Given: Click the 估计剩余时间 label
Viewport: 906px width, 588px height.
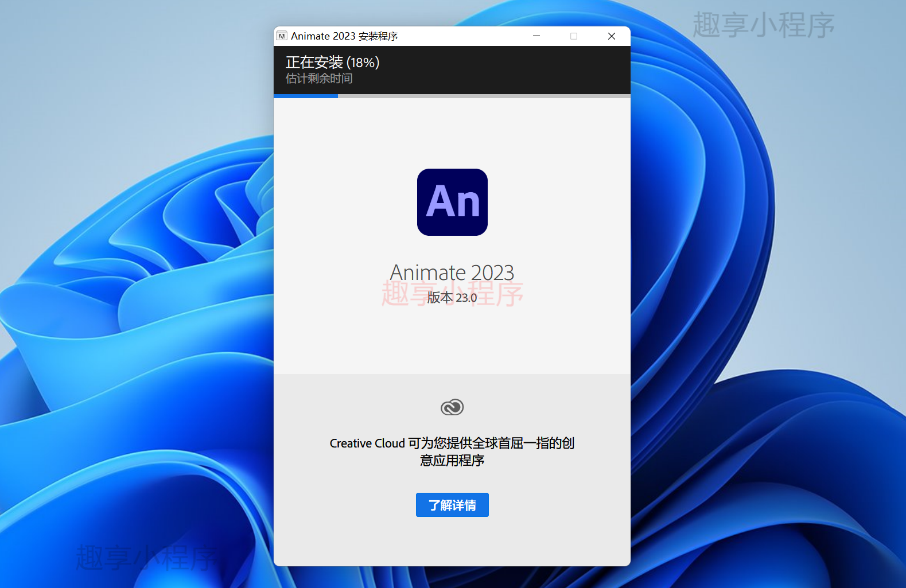Looking at the screenshot, I should pos(319,79).
